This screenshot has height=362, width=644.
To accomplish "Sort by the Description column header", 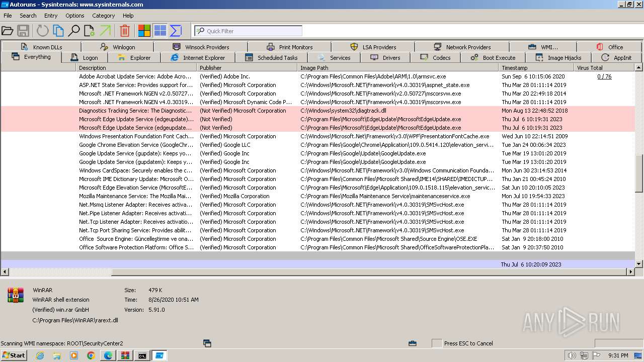I will coord(136,67).
